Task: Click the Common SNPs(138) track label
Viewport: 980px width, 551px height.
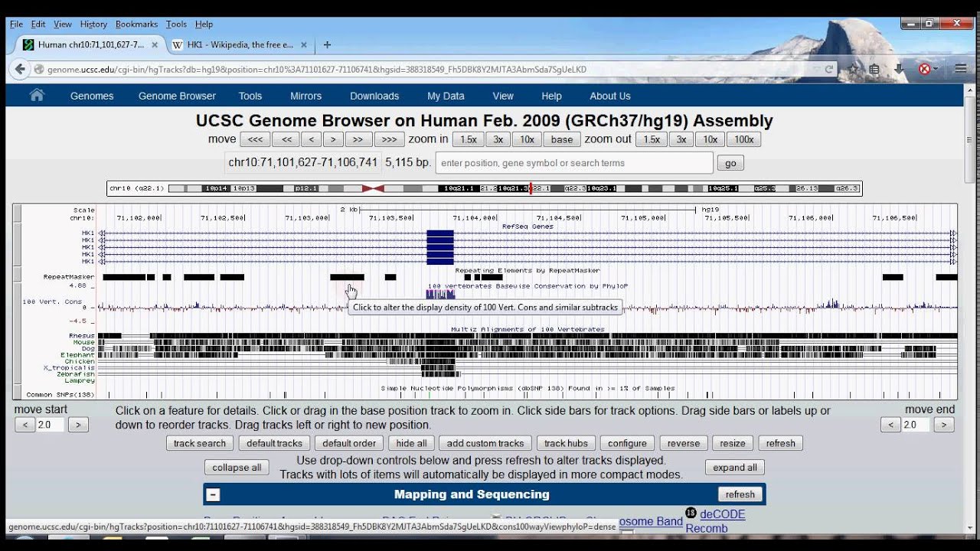Action: [x=60, y=395]
